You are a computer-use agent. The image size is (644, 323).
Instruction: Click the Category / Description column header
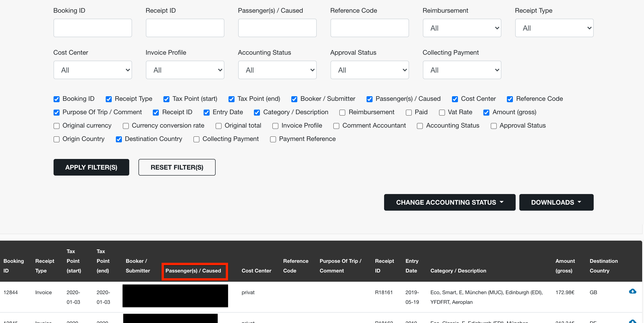pos(458,271)
